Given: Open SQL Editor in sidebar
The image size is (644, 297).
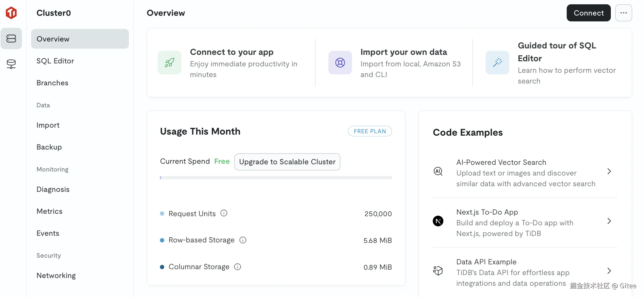Looking at the screenshot, I should click(55, 61).
